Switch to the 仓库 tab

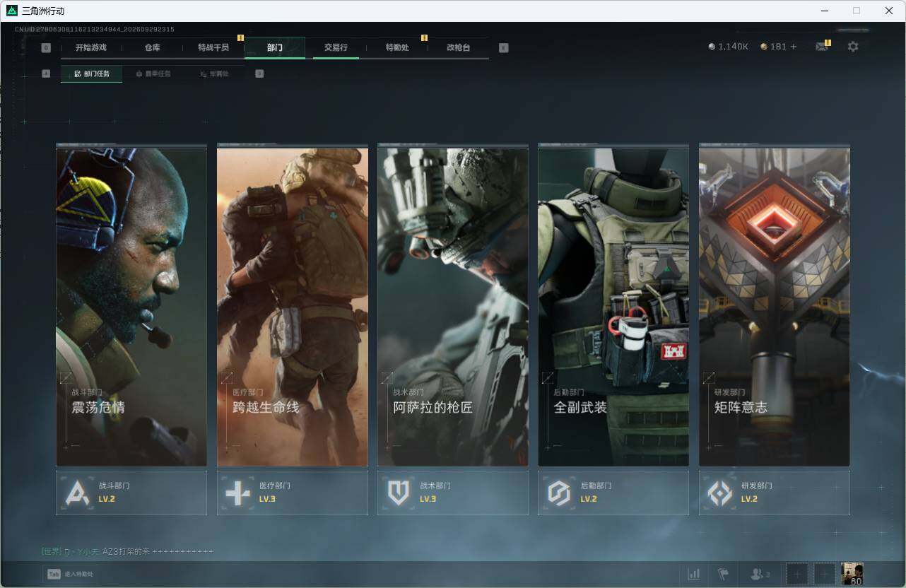tap(152, 47)
